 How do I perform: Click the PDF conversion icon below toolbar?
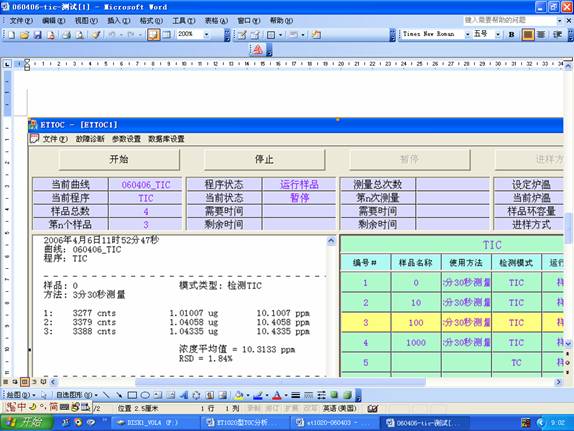pos(258,49)
